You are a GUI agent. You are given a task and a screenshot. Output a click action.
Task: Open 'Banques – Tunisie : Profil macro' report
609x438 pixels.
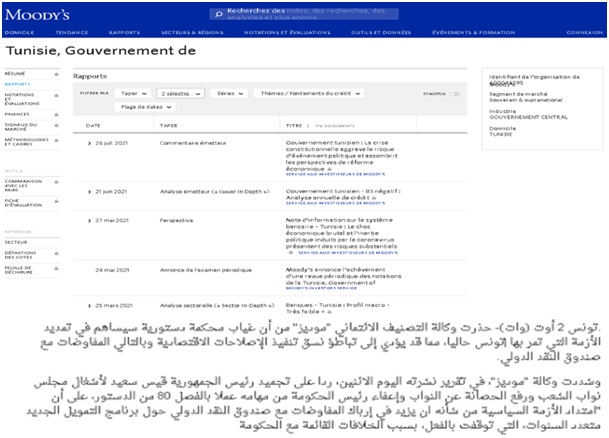(338, 308)
